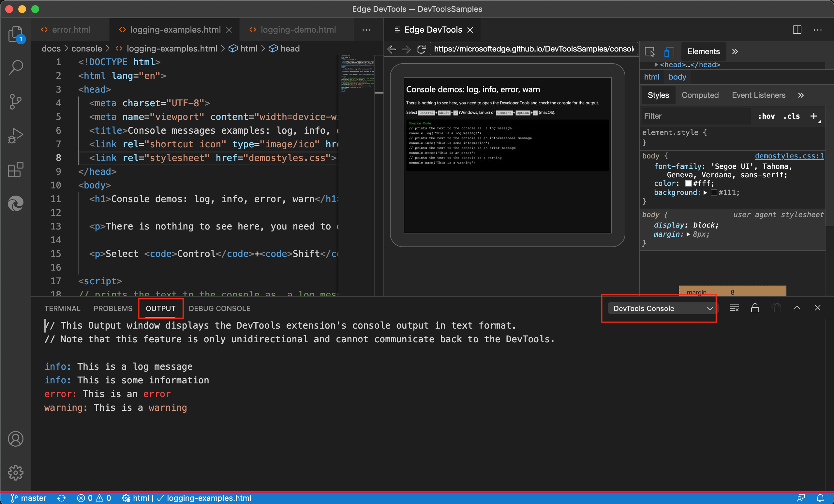Select the OUTPUT tab in terminal panel
This screenshot has width=834, height=504.
click(160, 308)
